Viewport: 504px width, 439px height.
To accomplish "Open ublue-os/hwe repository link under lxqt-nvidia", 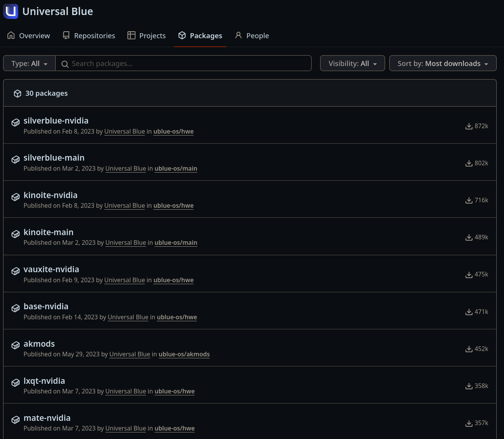I will 175,391.
